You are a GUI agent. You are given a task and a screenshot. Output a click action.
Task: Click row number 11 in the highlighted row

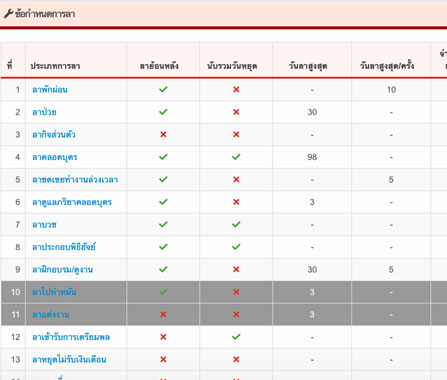pyautogui.click(x=16, y=314)
